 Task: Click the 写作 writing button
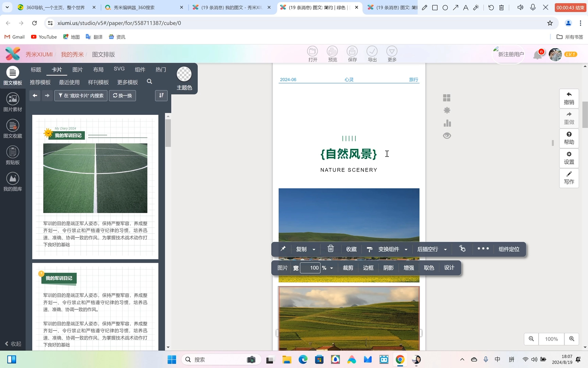[569, 178]
